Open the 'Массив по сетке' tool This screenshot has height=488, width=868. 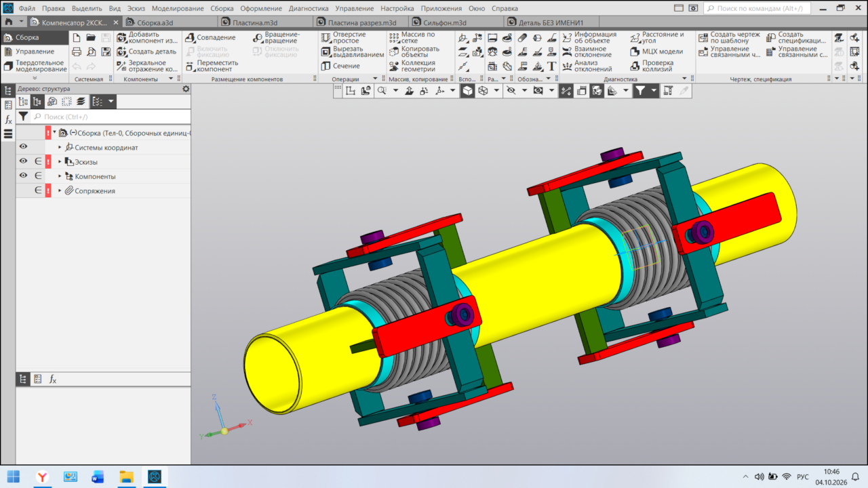[413, 37]
